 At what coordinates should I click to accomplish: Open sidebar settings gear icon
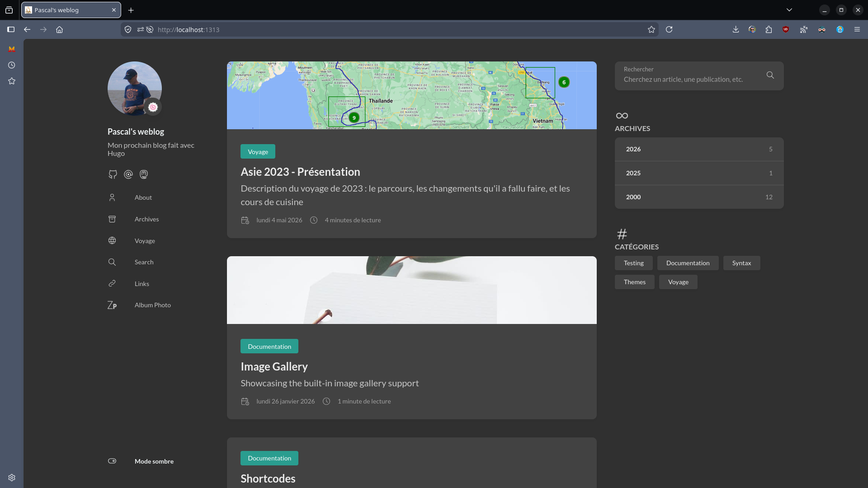coord(12,478)
